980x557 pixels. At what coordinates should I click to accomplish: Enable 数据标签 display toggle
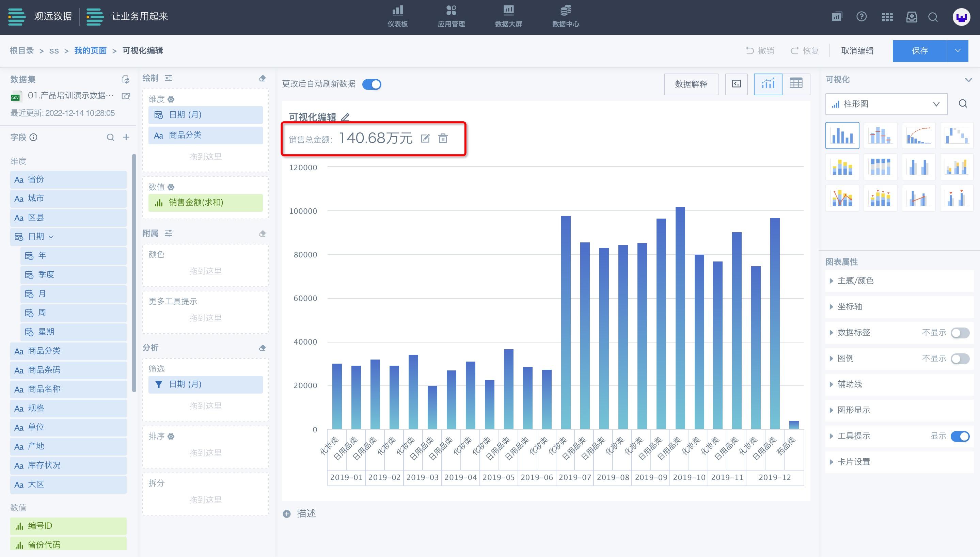coord(960,333)
